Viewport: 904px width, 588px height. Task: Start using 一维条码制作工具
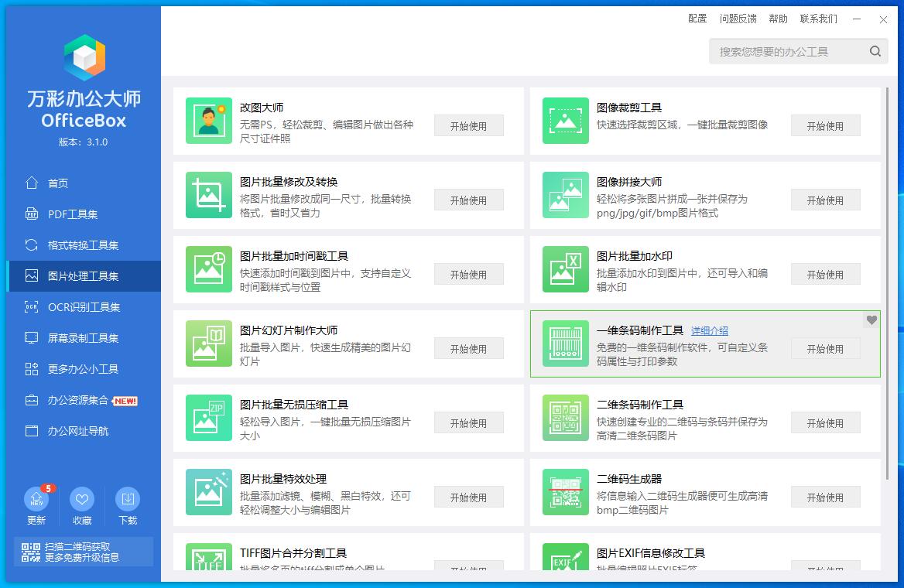[x=825, y=349]
